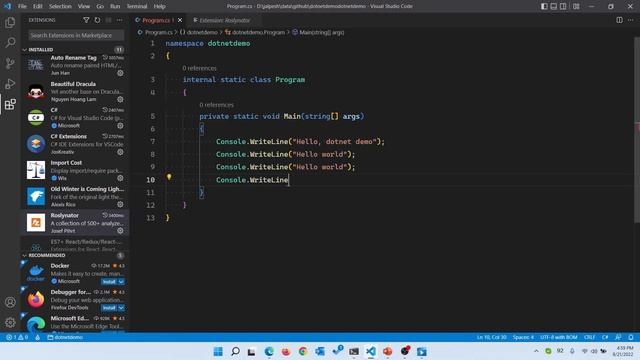Viewport: 640px width, 360px height.
Task: Open the View menu
Action: 84,6
